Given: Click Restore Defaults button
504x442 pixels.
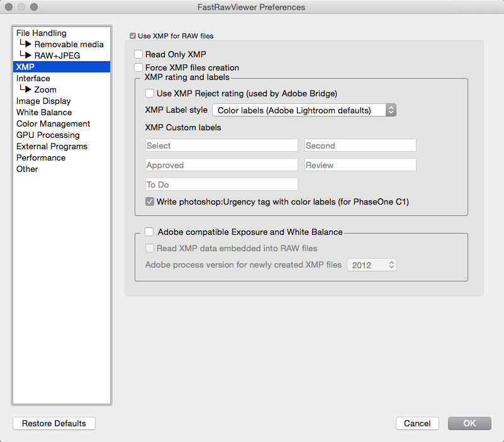Looking at the screenshot, I should 54,423.
